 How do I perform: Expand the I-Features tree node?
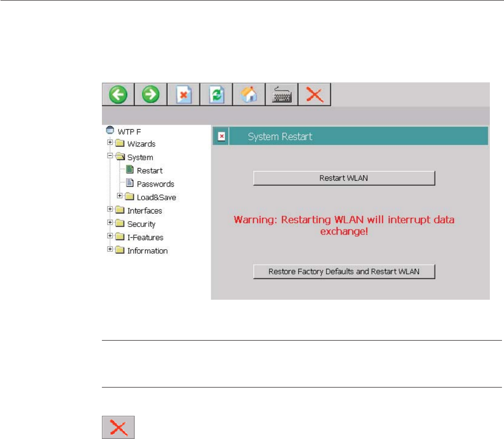(110, 236)
